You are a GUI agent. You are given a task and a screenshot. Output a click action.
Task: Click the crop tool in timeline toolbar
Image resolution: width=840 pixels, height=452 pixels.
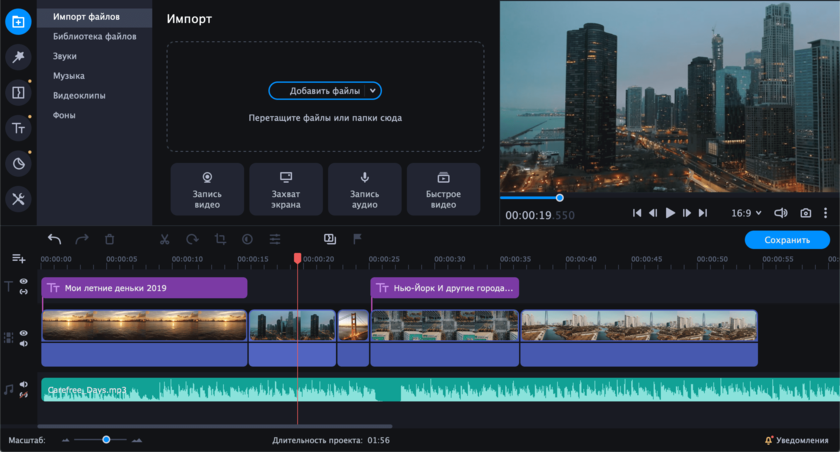220,240
